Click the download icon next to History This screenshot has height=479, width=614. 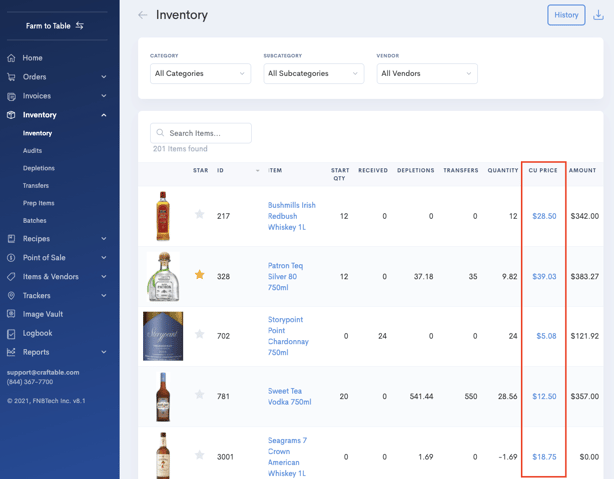598,15
